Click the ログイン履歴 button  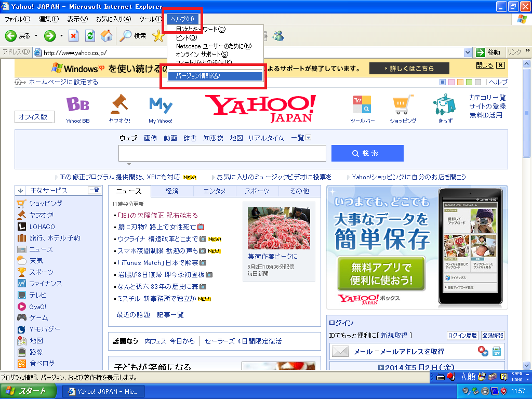[x=462, y=335]
